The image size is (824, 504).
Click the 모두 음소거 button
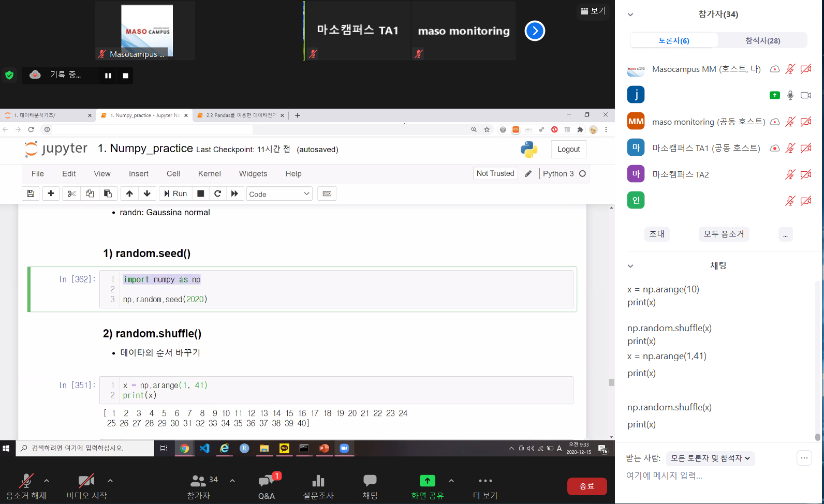point(724,234)
